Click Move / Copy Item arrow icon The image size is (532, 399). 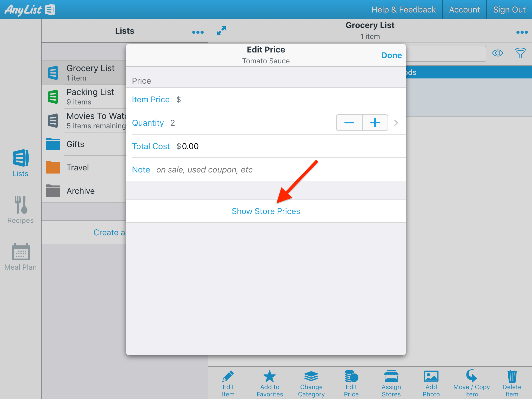click(471, 376)
